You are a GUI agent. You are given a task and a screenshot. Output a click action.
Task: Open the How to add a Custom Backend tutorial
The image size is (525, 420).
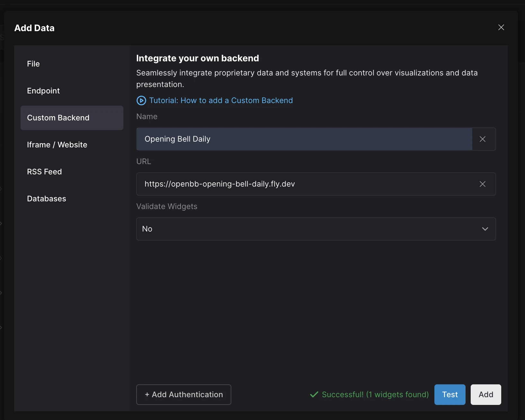pos(221,101)
